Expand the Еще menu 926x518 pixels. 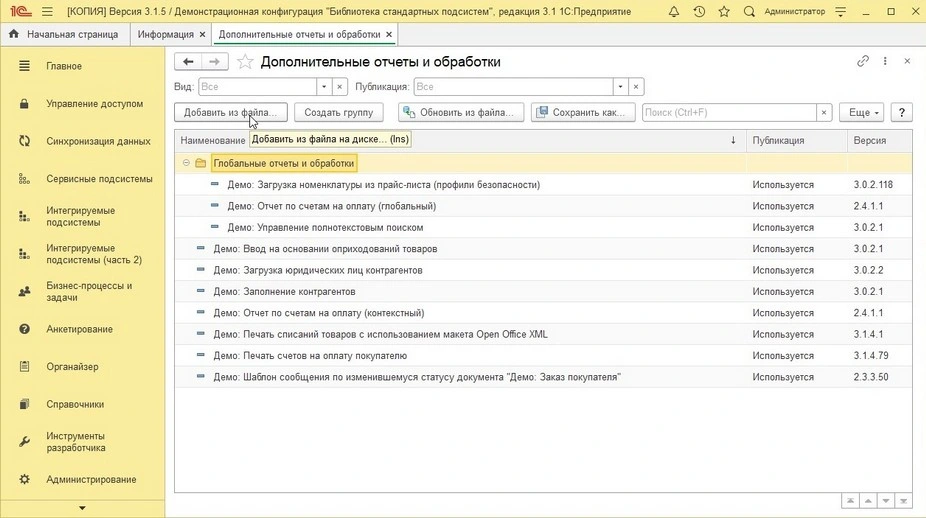tap(860, 113)
